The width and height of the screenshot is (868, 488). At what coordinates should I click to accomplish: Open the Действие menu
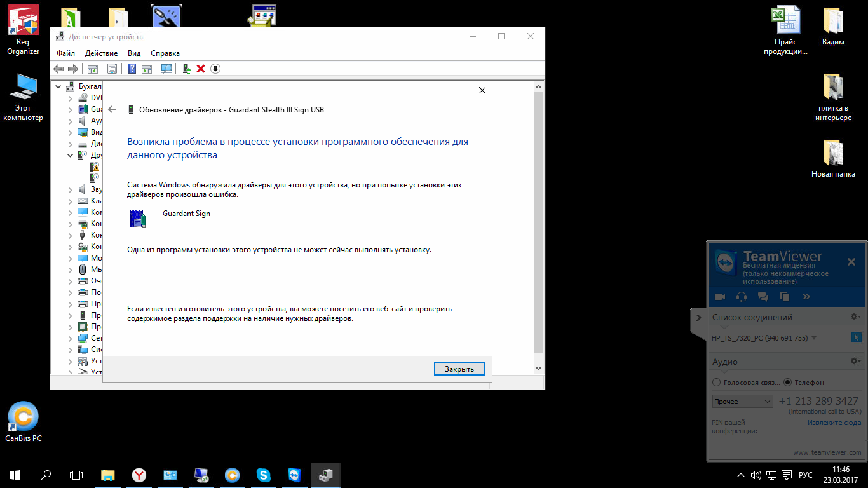(101, 53)
